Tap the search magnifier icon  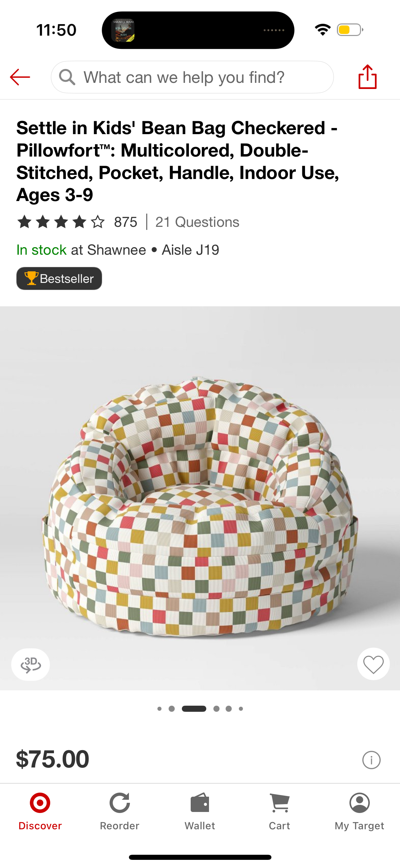point(67,77)
